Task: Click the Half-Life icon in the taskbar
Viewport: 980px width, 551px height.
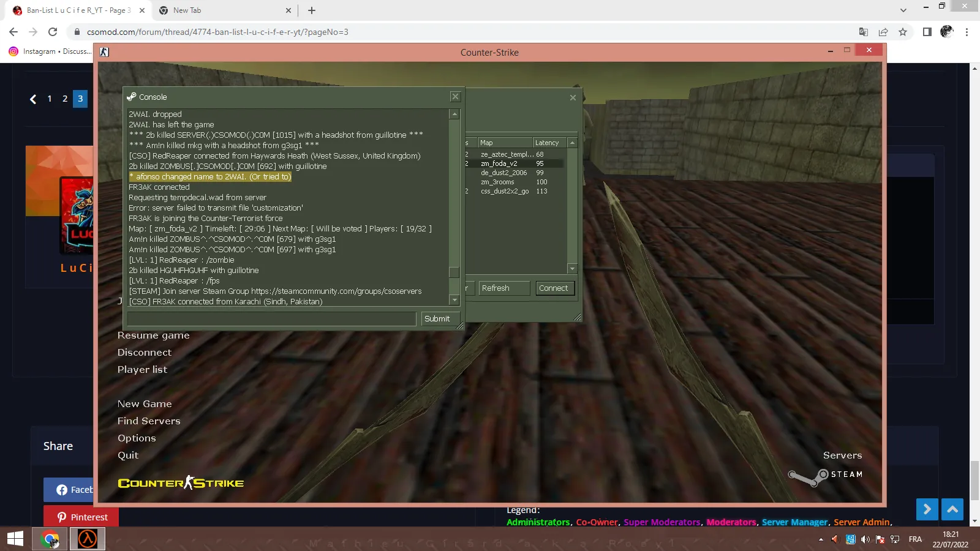Action: point(87,539)
